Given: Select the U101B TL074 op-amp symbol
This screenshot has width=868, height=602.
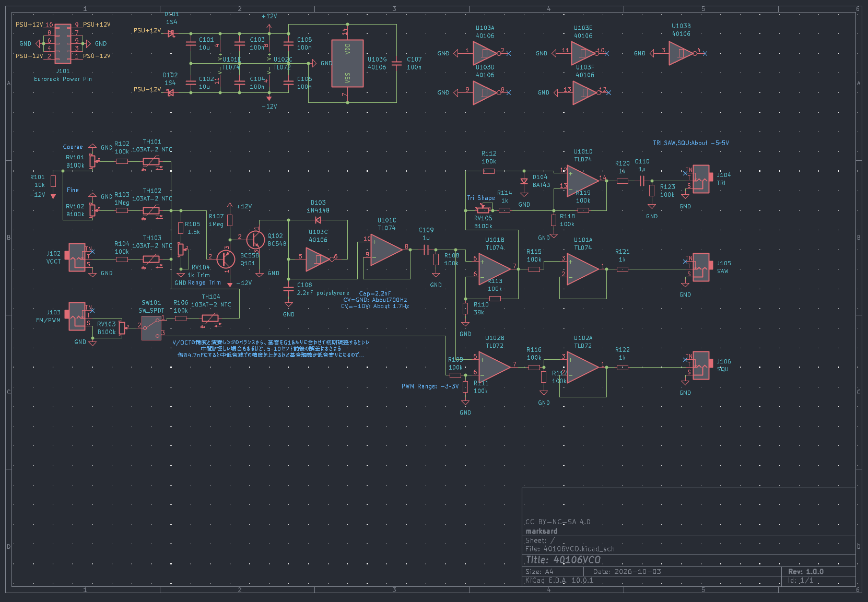Looking at the screenshot, I should point(495,269).
